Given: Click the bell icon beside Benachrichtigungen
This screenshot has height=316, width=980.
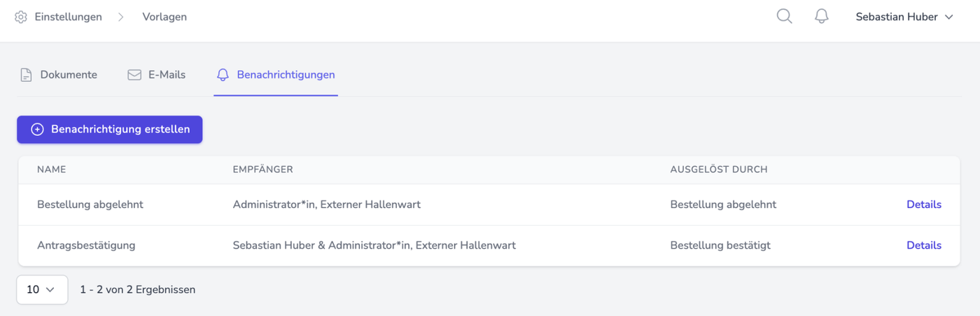Looking at the screenshot, I should click(x=223, y=75).
